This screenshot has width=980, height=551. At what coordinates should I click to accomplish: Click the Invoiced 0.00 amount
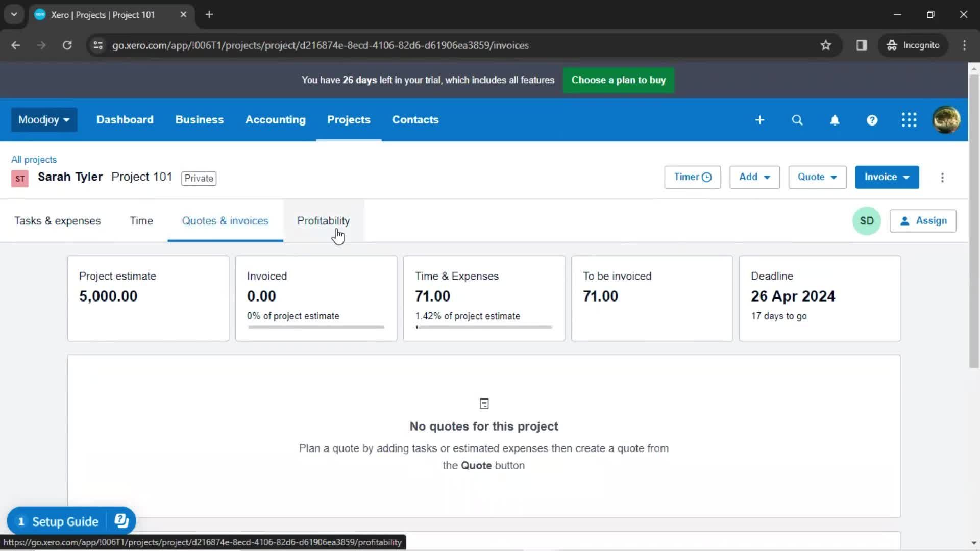coord(261,296)
